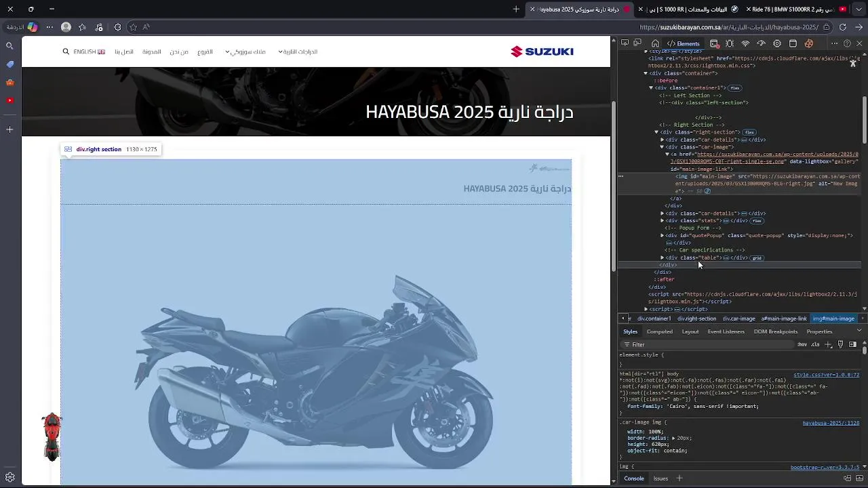Expand the div class stats node
The height and width of the screenshot is (488, 868).
click(x=662, y=221)
